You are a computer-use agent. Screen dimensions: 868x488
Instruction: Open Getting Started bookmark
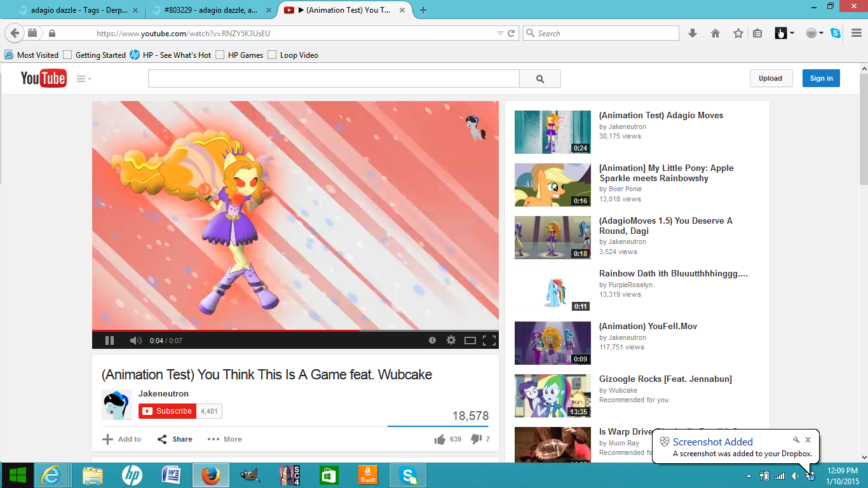coord(94,55)
